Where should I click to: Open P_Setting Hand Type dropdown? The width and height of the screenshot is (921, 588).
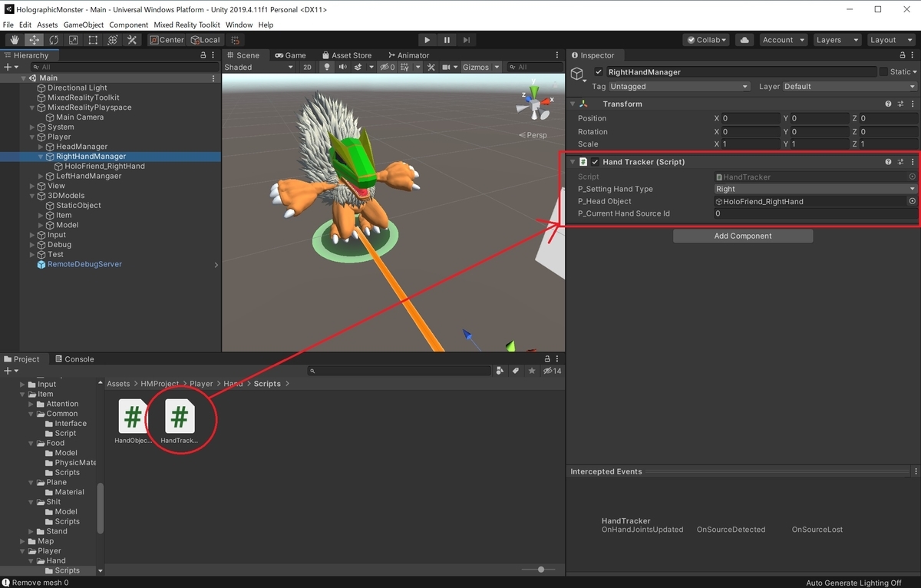[x=815, y=189]
